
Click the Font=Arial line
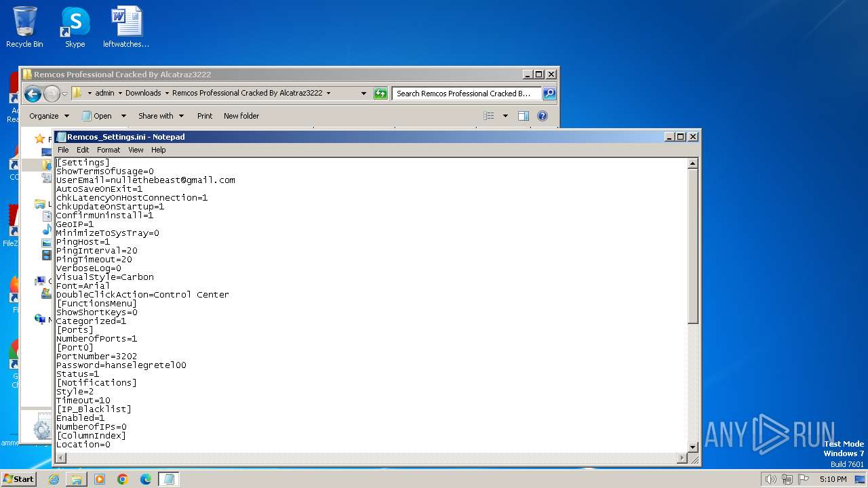point(83,286)
